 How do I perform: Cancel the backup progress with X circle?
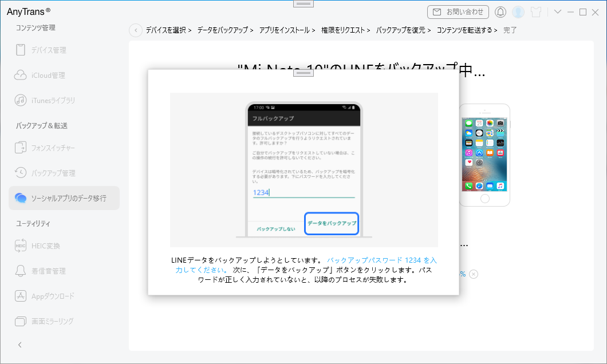(474, 274)
